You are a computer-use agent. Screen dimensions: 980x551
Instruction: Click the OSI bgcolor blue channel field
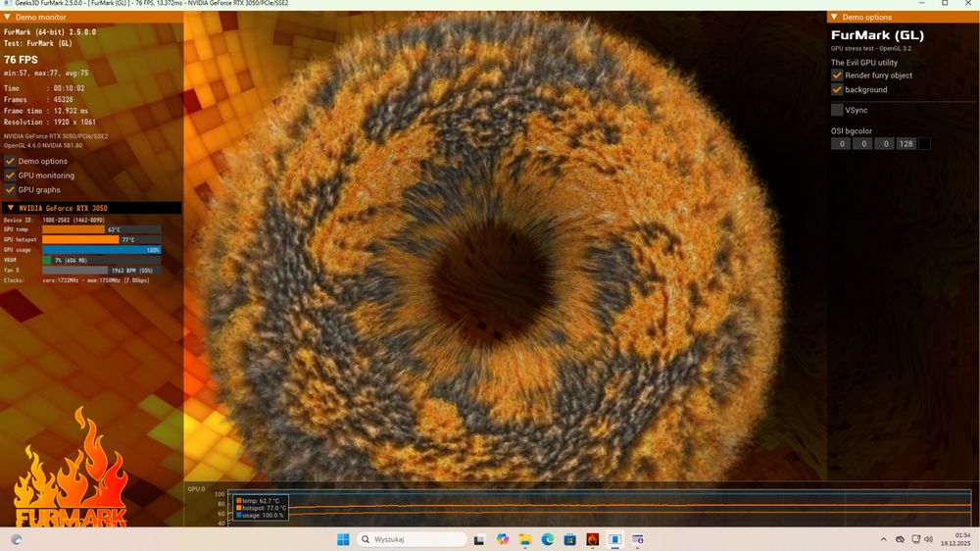[885, 144]
